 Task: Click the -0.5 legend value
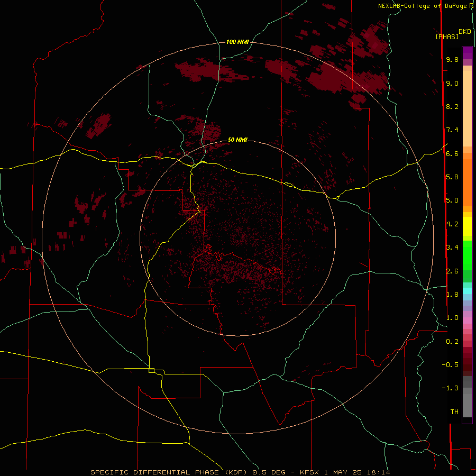pyautogui.click(x=450, y=365)
